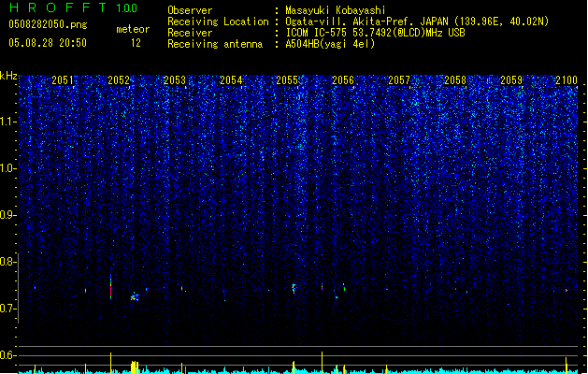Click the meteor count value 12
Image resolution: width=588 pixels, height=374 pixels.
[x=136, y=43]
